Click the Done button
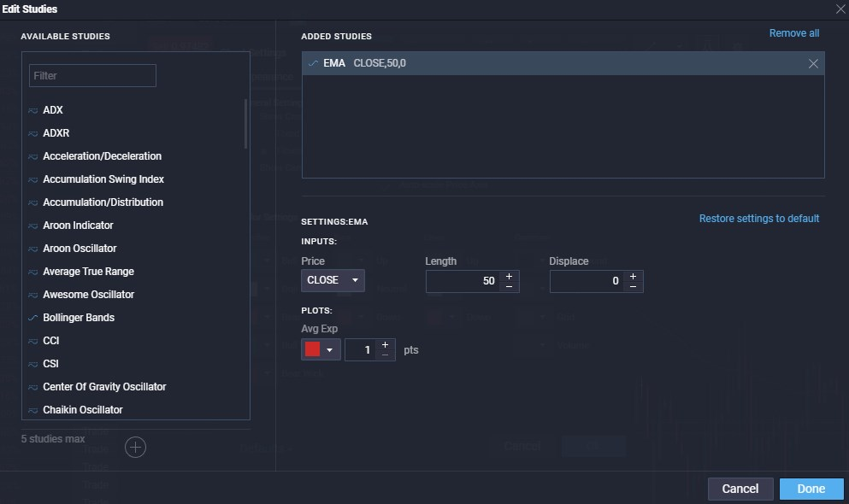 pos(811,489)
